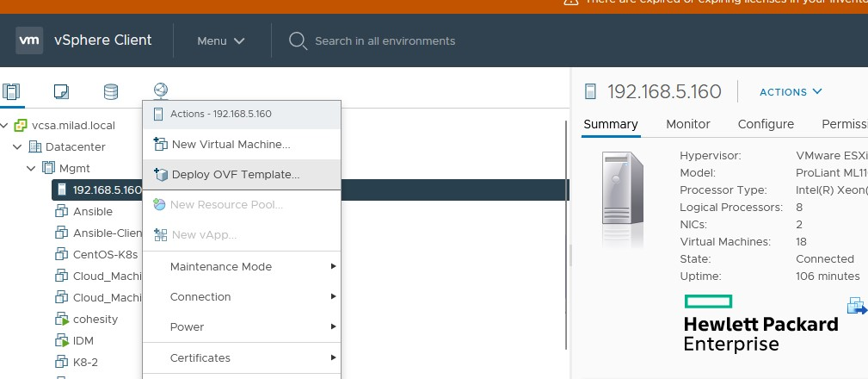This screenshot has width=868, height=379.
Task: Switch to the Summary tab
Action: pyautogui.click(x=611, y=124)
